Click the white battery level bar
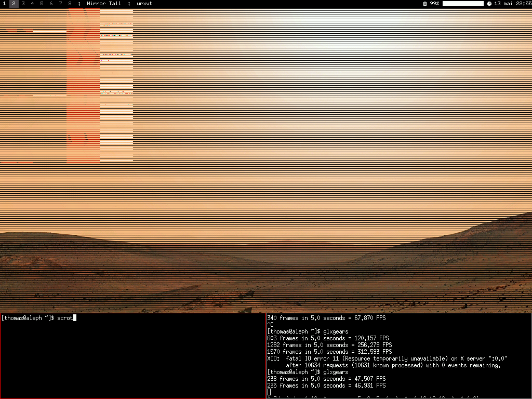 click(x=463, y=4)
